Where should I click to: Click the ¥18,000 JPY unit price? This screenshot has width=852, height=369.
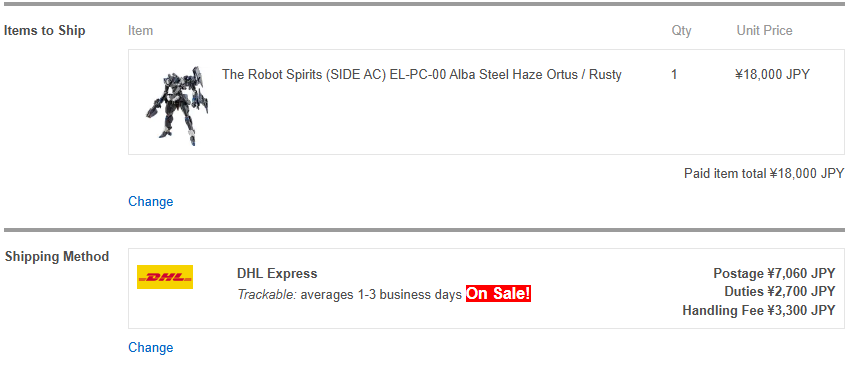pos(772,74)
